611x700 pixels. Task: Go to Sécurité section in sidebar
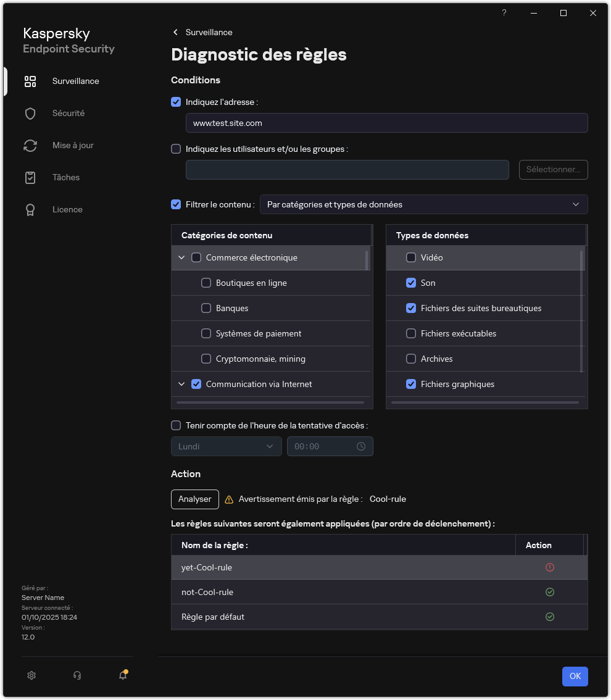[68, 113]
